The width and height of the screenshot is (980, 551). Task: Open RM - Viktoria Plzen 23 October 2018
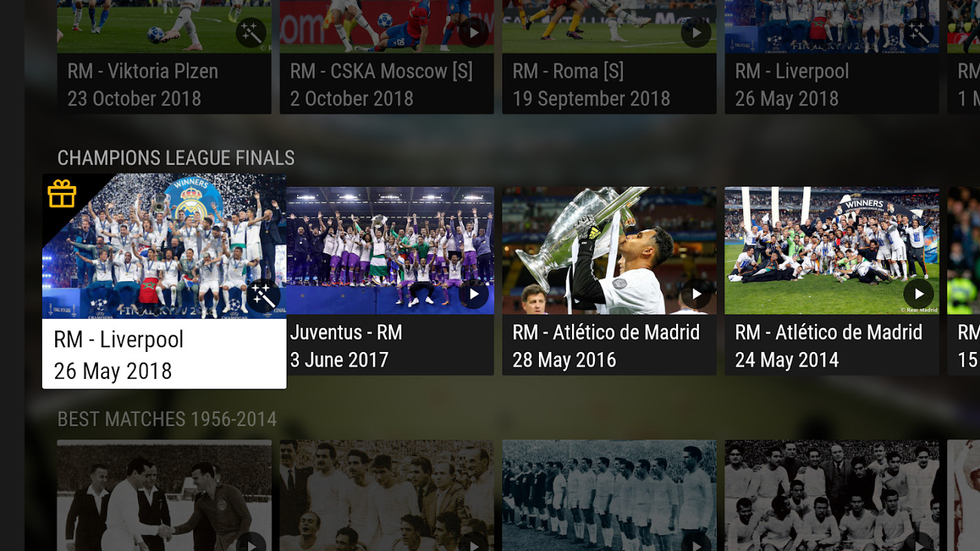pyautogui.click(x=164, y=84)
